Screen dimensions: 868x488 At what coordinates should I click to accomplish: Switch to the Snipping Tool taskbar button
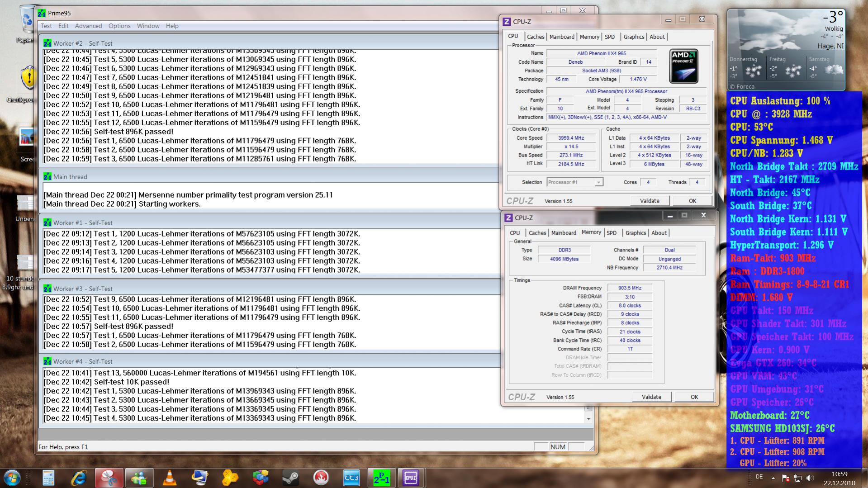coord(109,478)
